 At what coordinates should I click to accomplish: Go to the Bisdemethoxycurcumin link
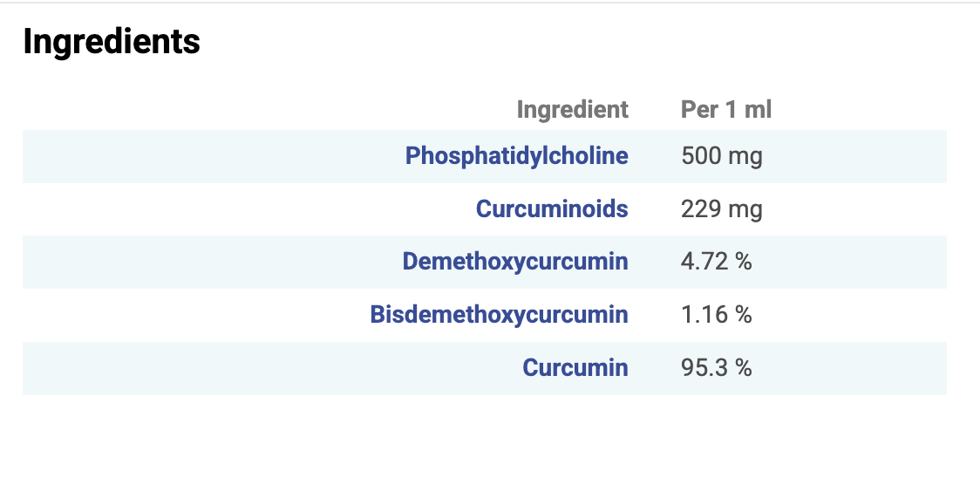tap(499, 315)
